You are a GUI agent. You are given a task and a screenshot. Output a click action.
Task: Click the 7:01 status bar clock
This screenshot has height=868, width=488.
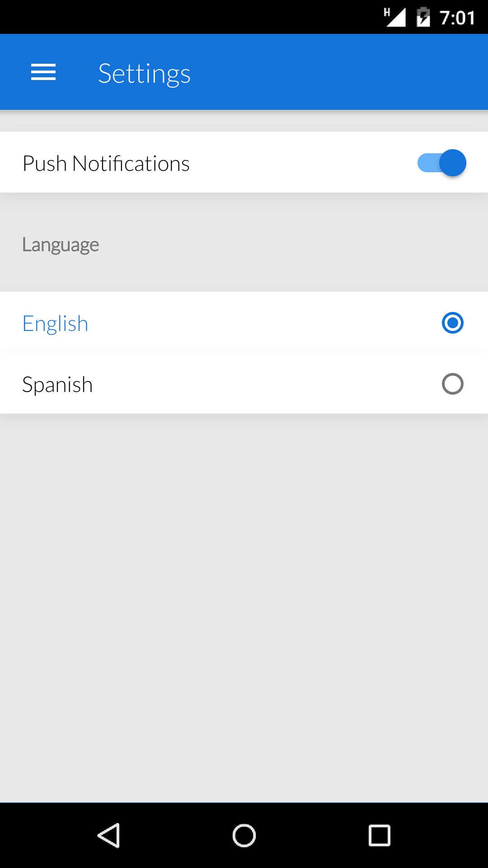(x=457, y=18)
